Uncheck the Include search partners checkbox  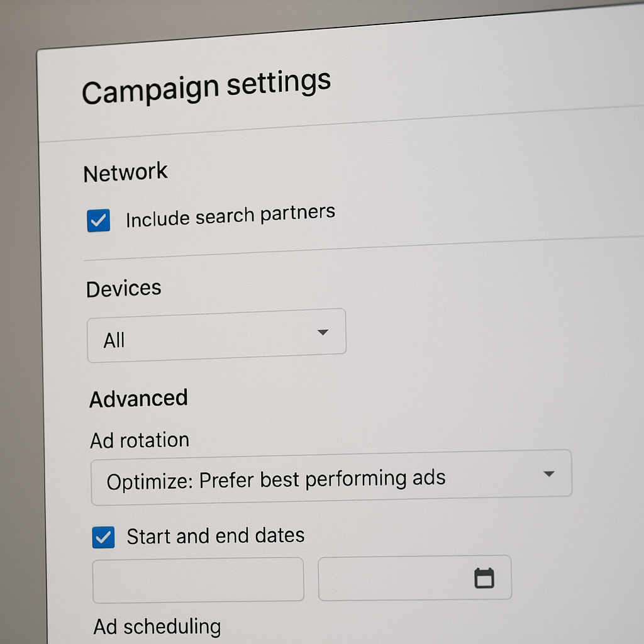click(x=98, y=221)
